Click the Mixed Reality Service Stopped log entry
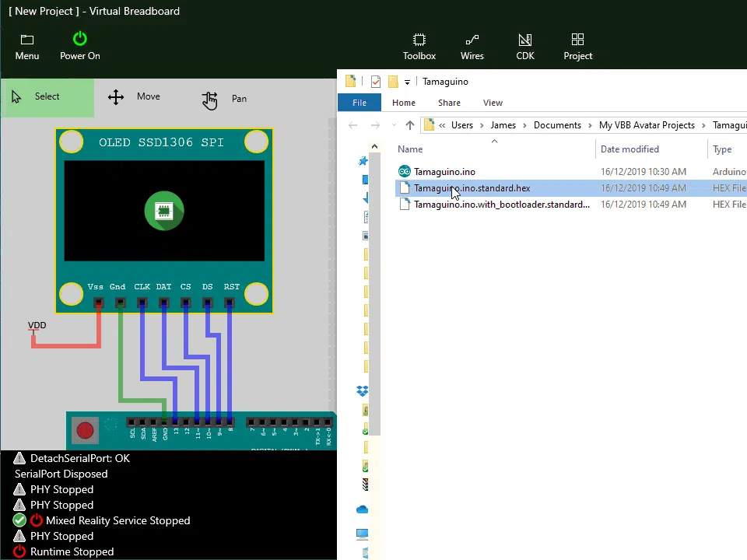Image resolution: width=747 pixels, height=560 pixels. (x=118, y=520)
